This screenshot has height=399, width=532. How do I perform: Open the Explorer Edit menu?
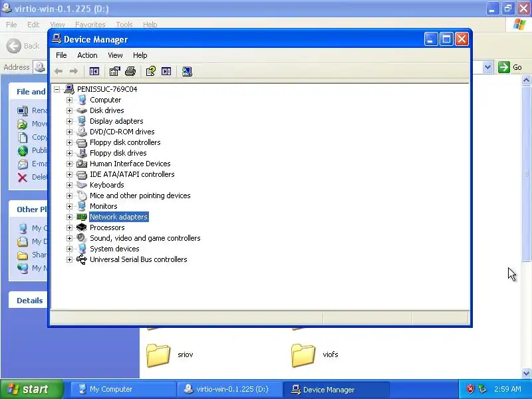pos(33,25)
